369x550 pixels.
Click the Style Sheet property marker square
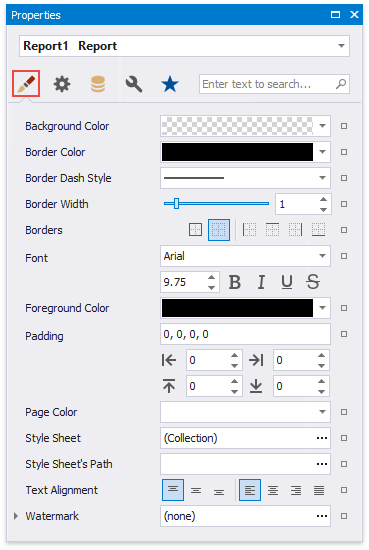[344, 438]
